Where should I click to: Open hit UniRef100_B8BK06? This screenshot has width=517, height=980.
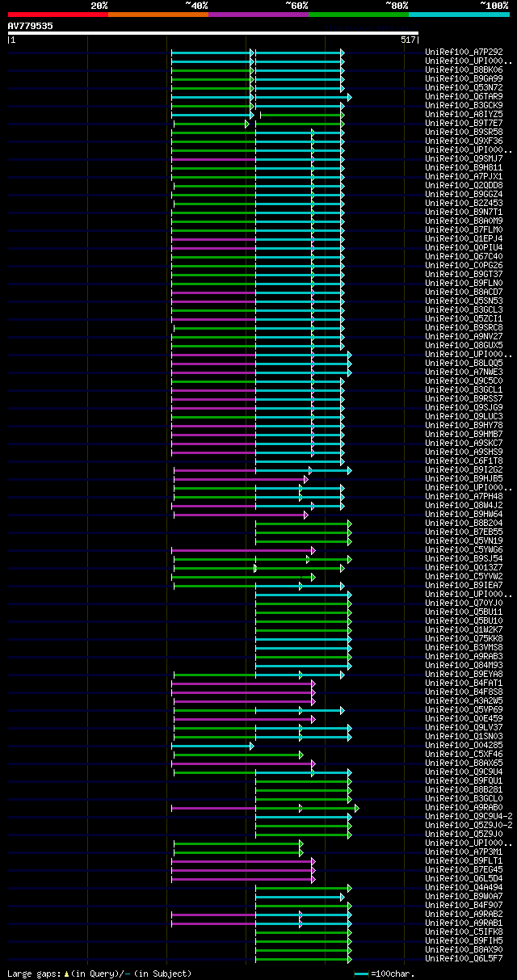[465, 69]
